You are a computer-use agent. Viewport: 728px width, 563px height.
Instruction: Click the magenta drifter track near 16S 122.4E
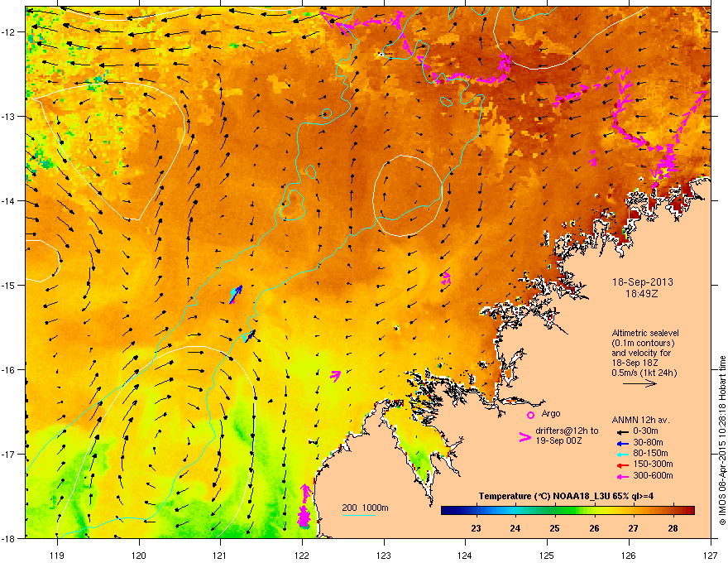(335, 375)
